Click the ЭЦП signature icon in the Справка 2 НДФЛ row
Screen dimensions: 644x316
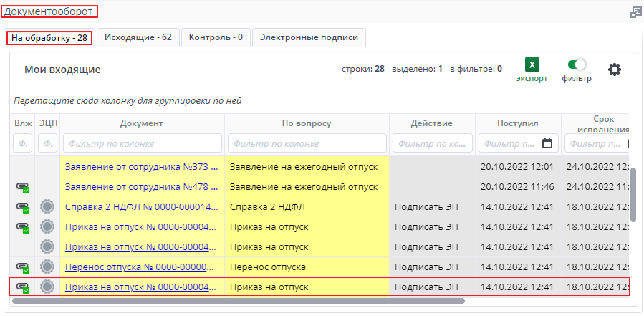click(48, 206)
